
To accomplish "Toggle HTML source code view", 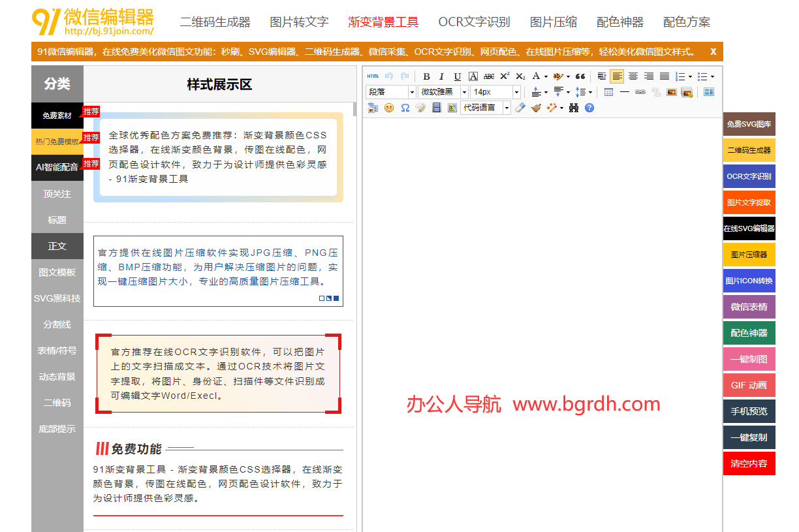I will click(x=373, y=76).
